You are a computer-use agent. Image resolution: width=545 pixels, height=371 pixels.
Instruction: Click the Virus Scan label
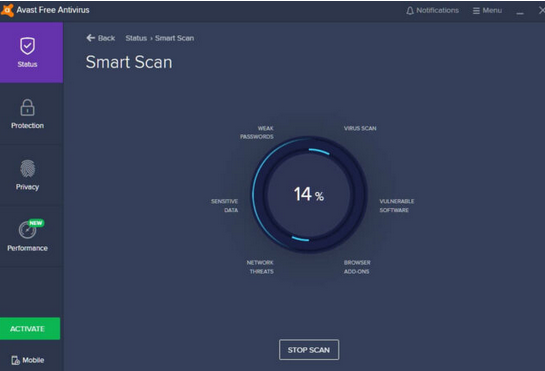click(360, 128)
